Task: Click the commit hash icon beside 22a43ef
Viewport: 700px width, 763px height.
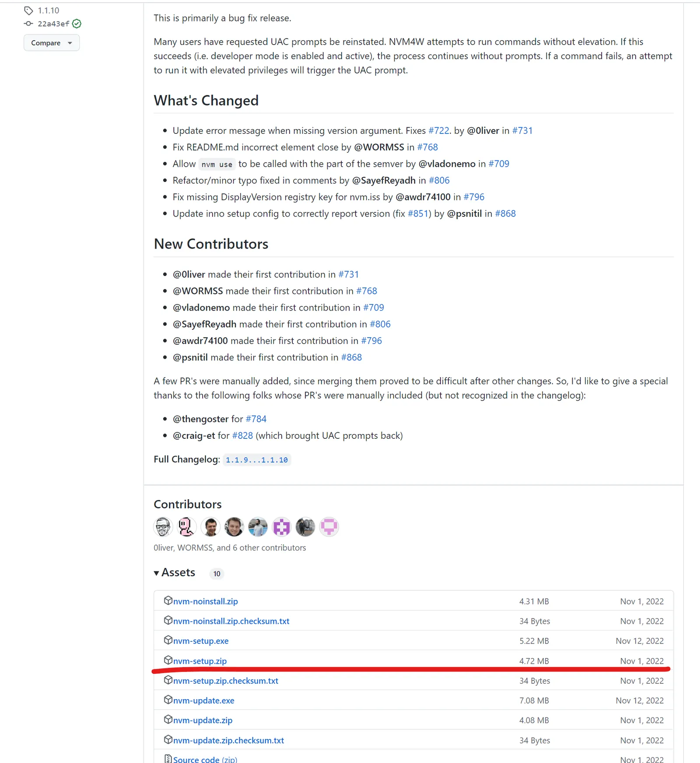Action: (28, 24)
